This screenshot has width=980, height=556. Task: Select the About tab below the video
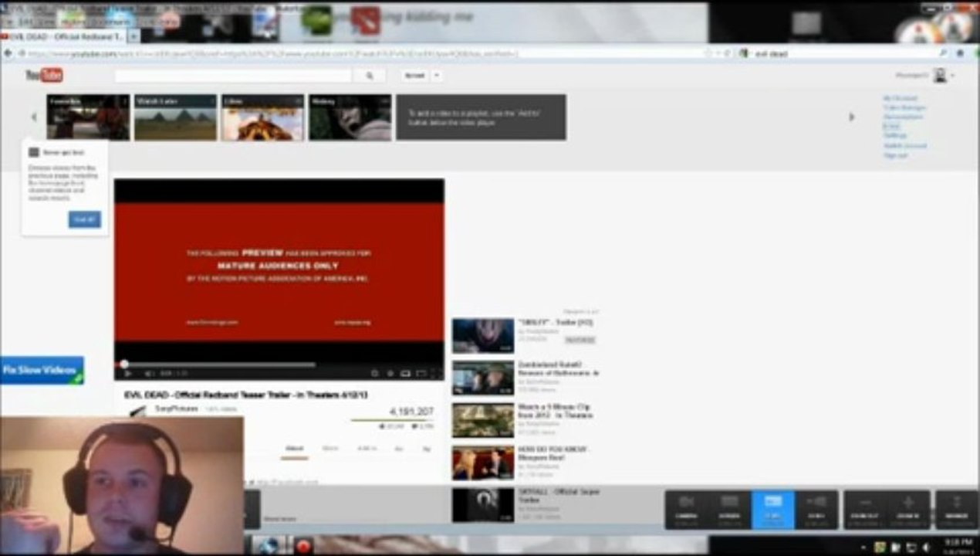295,449
